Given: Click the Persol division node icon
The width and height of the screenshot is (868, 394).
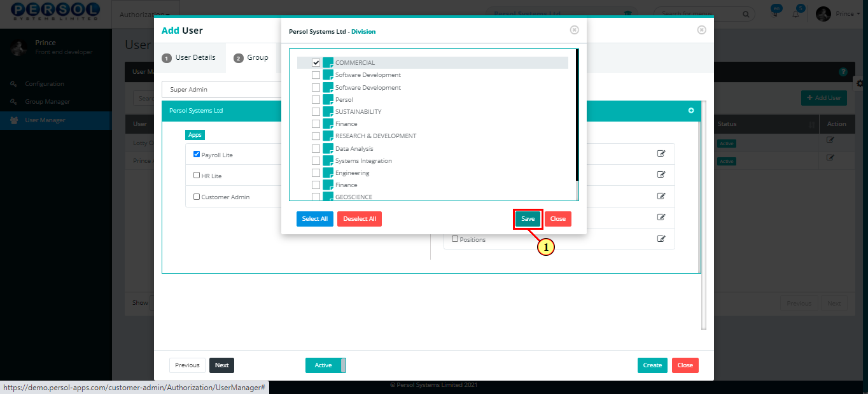Looking at the screenshot, I should coord(328,99).
